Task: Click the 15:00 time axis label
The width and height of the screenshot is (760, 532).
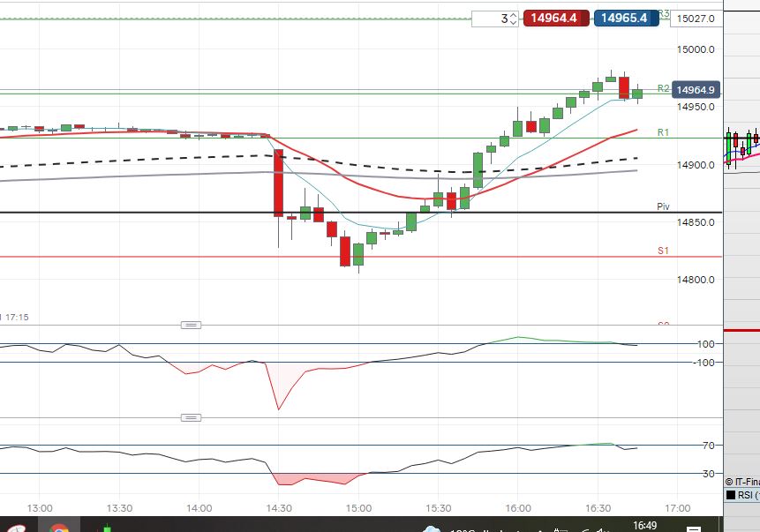Action: click(x=358, y=508)
